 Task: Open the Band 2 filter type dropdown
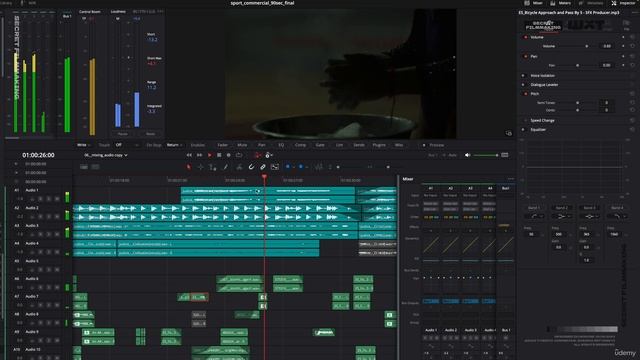point(562,216)
